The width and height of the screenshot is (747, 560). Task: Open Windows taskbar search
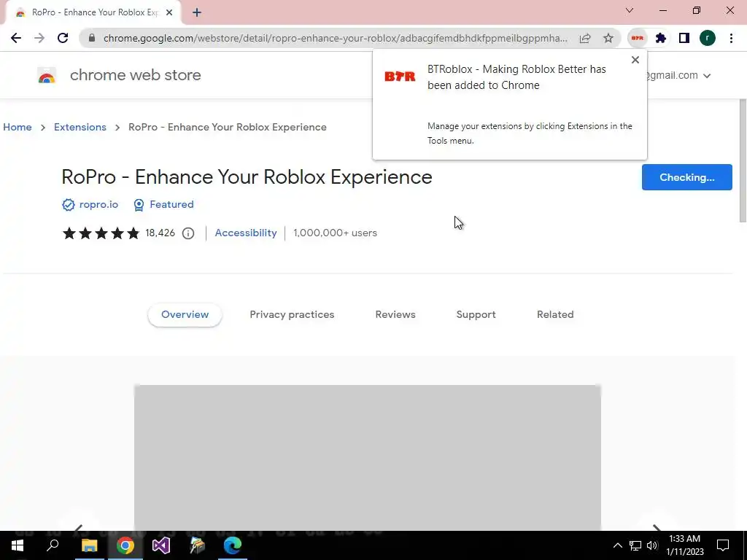click(53, 545)
